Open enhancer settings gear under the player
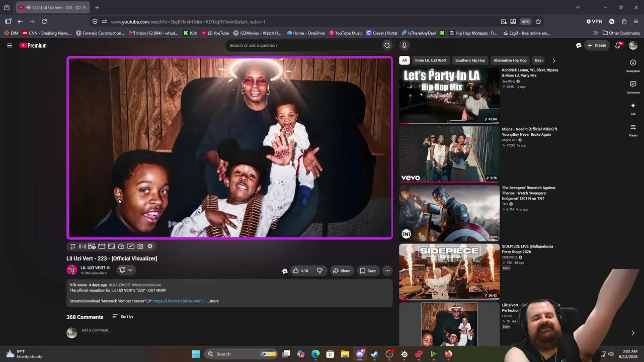Image resolution: width=644 pixels, height=362 pixels. (150, 246)
